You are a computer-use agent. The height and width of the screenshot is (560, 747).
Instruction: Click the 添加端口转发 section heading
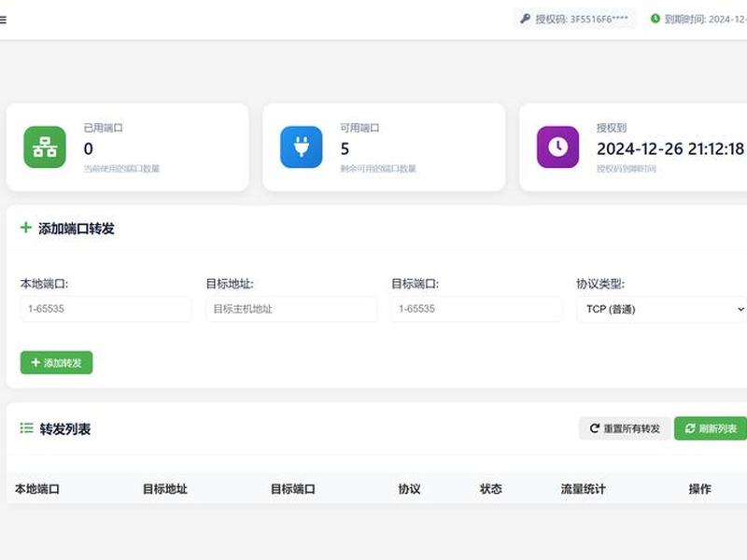click(77, 229)
